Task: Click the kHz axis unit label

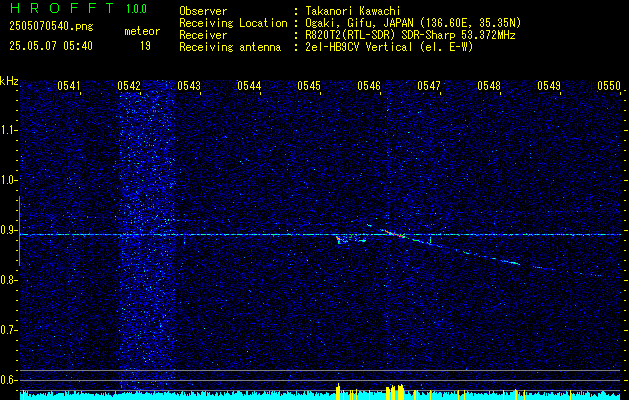Action: click(9, 81)
